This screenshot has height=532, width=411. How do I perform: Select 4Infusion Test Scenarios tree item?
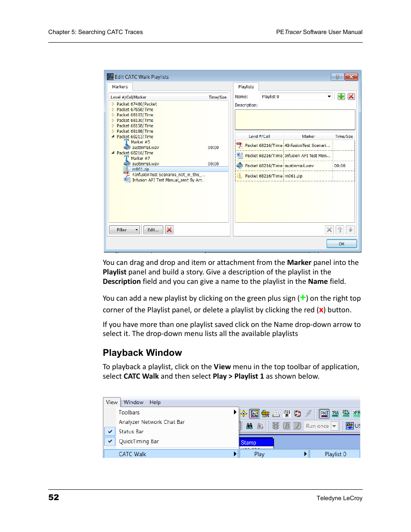coord(168,175)
